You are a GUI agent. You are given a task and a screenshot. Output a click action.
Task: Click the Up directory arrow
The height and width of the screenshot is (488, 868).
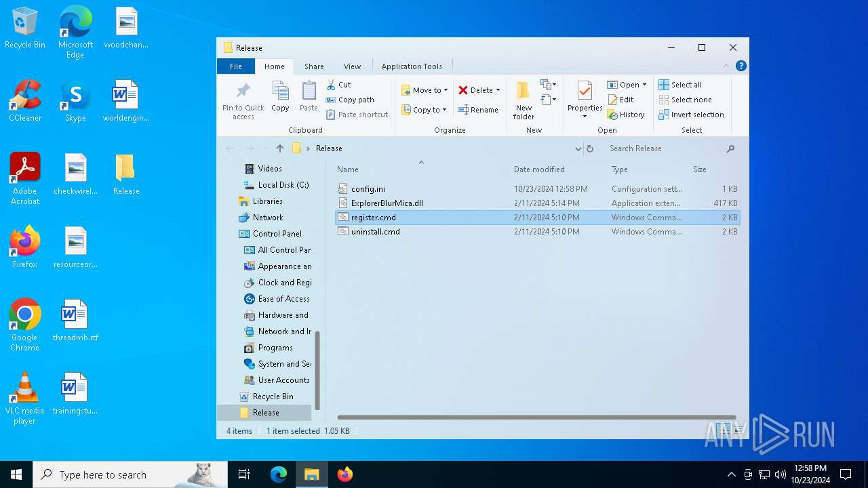279,148
